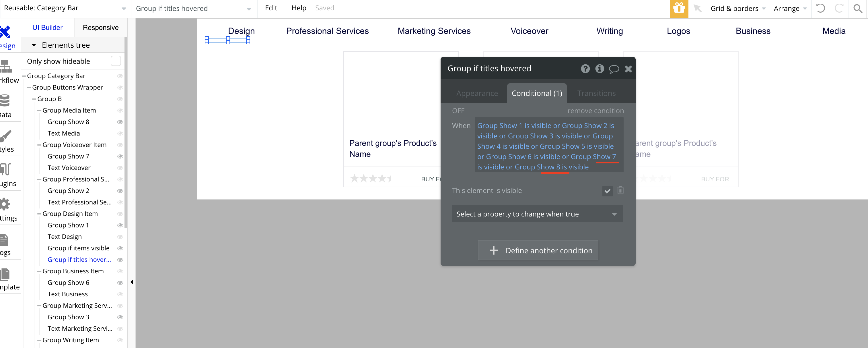Image resolution: width=868 pixels, height=348 pixels.
Task: Toggle visibility eye for Group Show 2
Action: (x=120, y=191)
